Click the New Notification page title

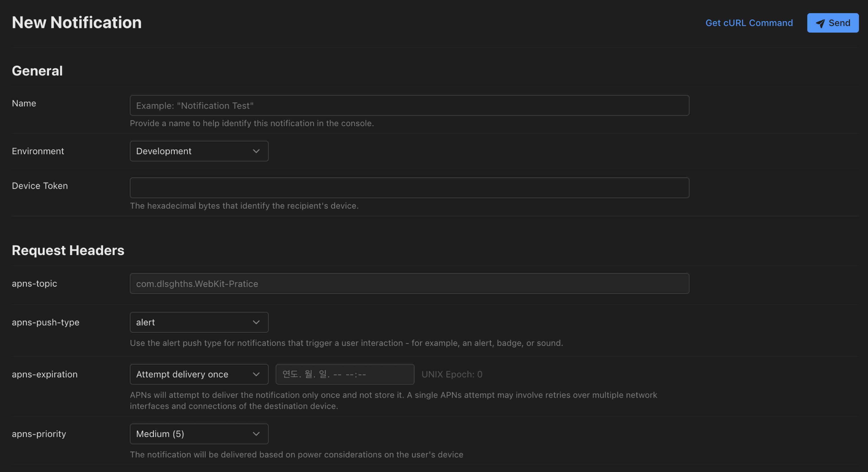click(77, 22)
